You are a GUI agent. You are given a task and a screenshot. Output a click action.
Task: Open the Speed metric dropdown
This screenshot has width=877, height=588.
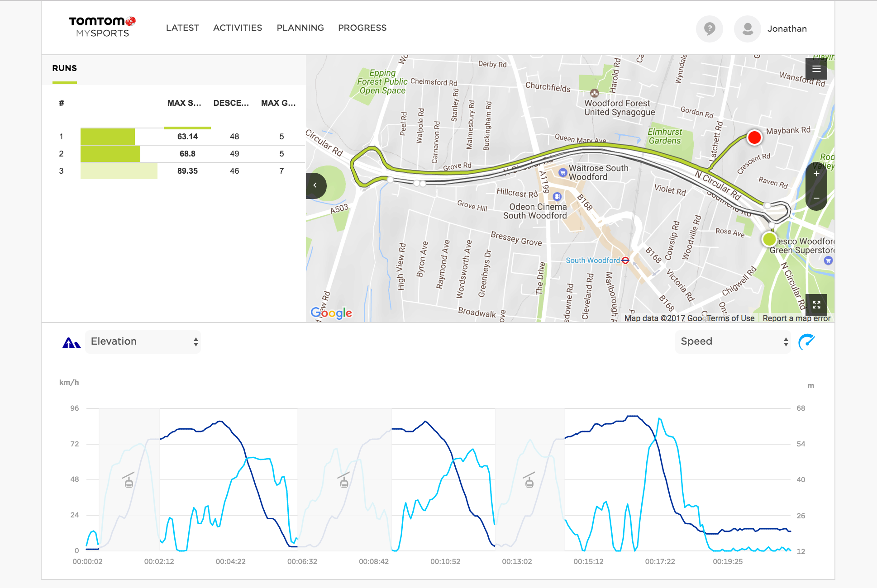point(733,341)
